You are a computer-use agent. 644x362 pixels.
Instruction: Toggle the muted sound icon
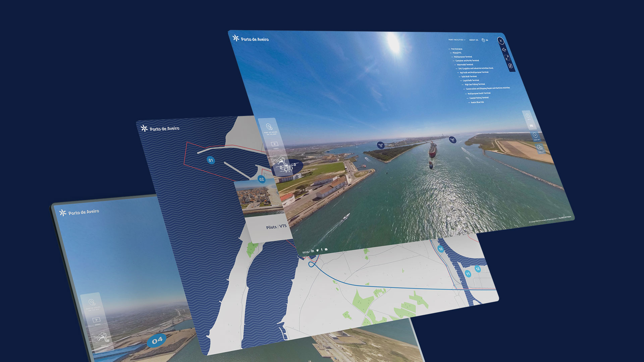coord(504,50)
